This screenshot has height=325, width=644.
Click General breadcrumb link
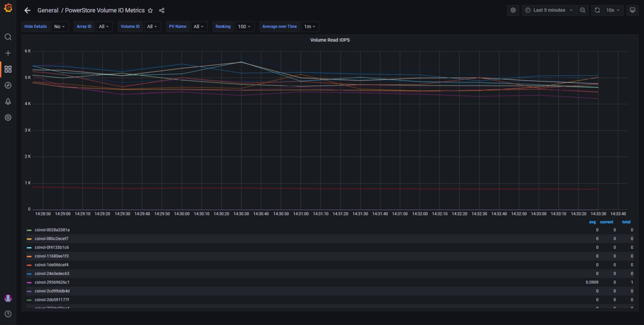click(x=48, y=10)
